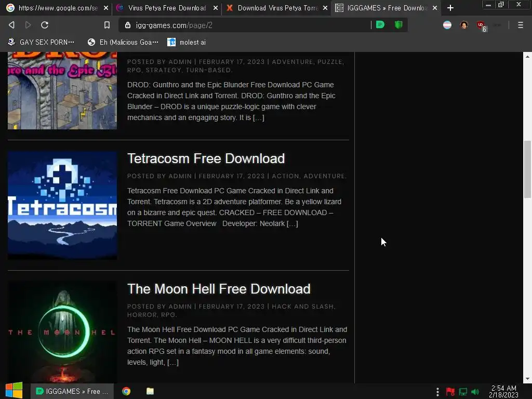The image size is (532, 399).
Task: Open File Explorer from the taskbar
Action: pos(150,391)
